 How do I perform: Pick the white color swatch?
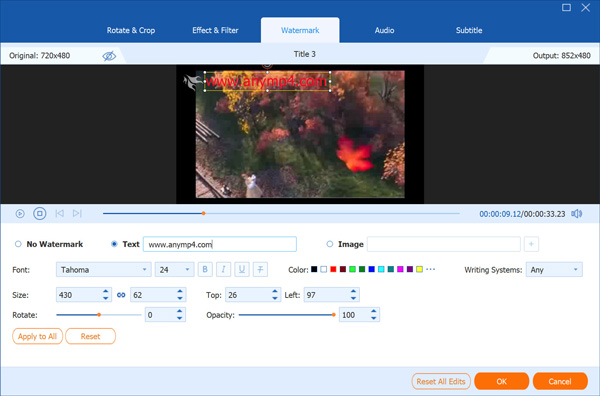tap(323, 269)
